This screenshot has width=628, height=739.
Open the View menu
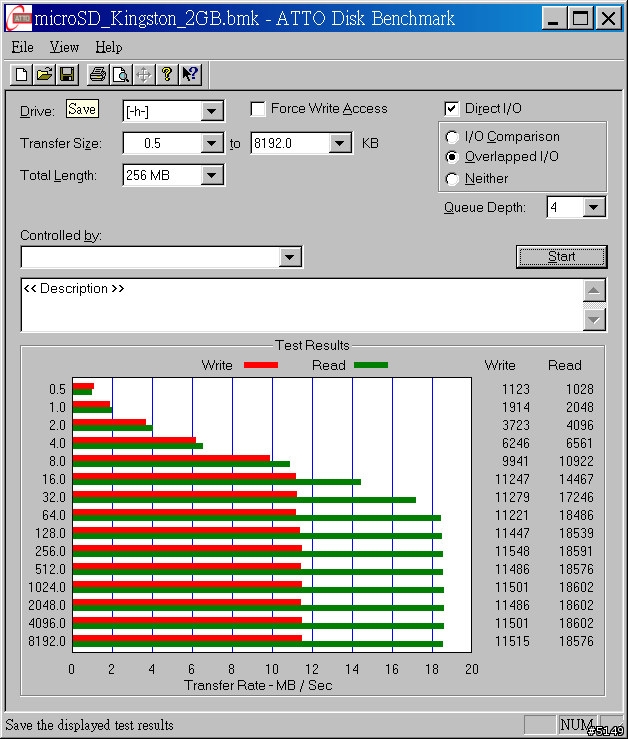click(65, 47)
